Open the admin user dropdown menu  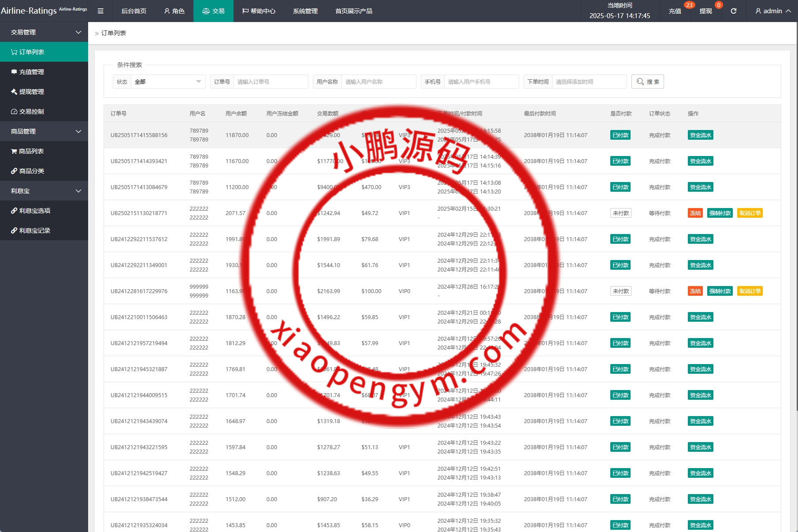click(x=773, y=11)
